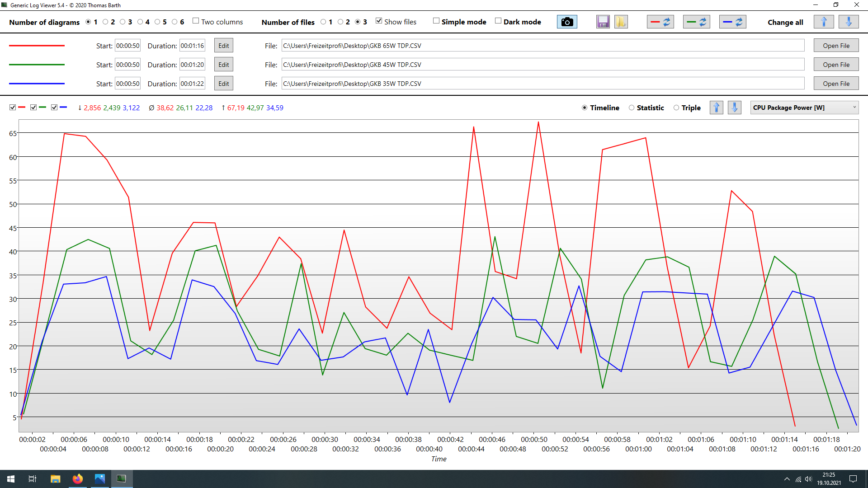The height and width of the screenshot is (488, 868).
Task: Hide the green curve via its checkbox
Action: click(33, 108)
